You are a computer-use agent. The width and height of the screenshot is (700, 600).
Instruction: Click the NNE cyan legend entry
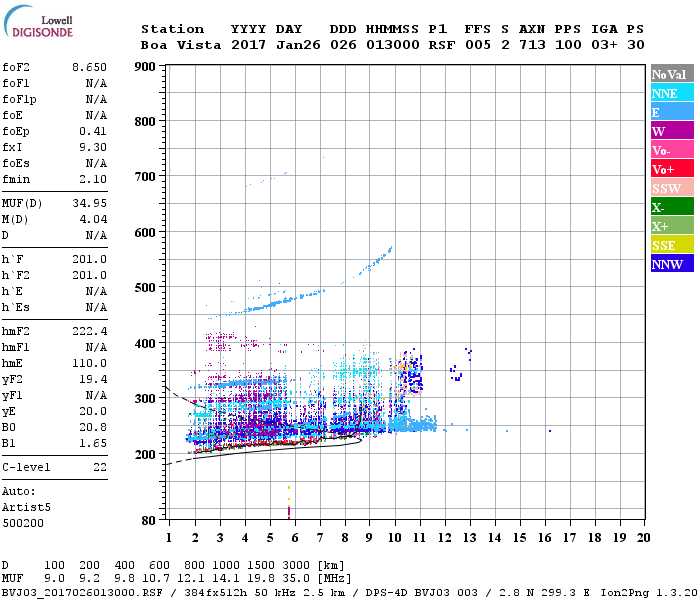[x=669, y=93]
